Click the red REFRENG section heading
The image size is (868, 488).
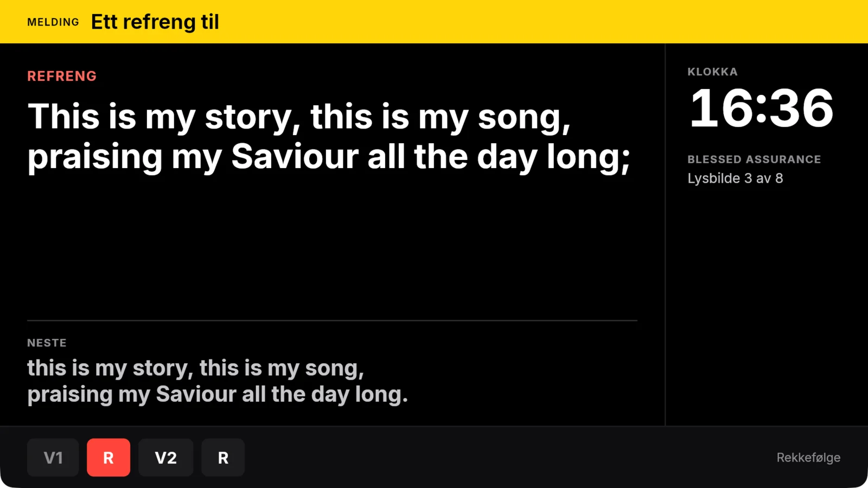click(x=62, y=76)
